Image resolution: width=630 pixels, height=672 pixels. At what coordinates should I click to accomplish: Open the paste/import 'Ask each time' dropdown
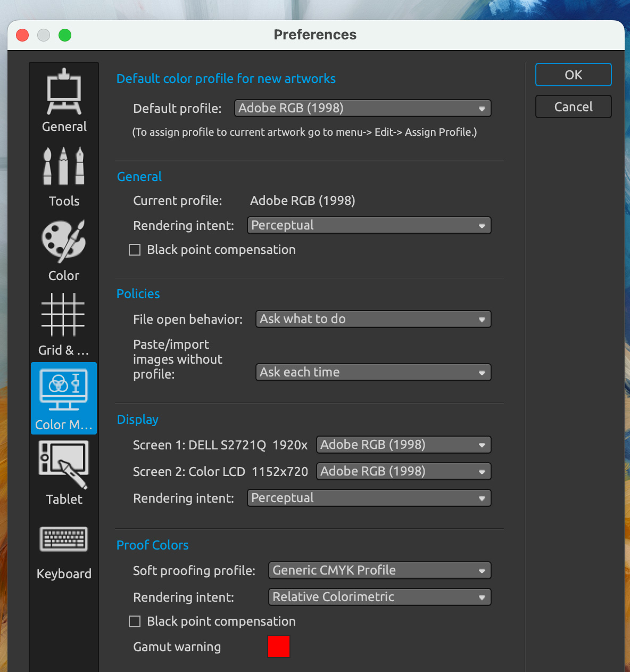[x=373, y=372]
